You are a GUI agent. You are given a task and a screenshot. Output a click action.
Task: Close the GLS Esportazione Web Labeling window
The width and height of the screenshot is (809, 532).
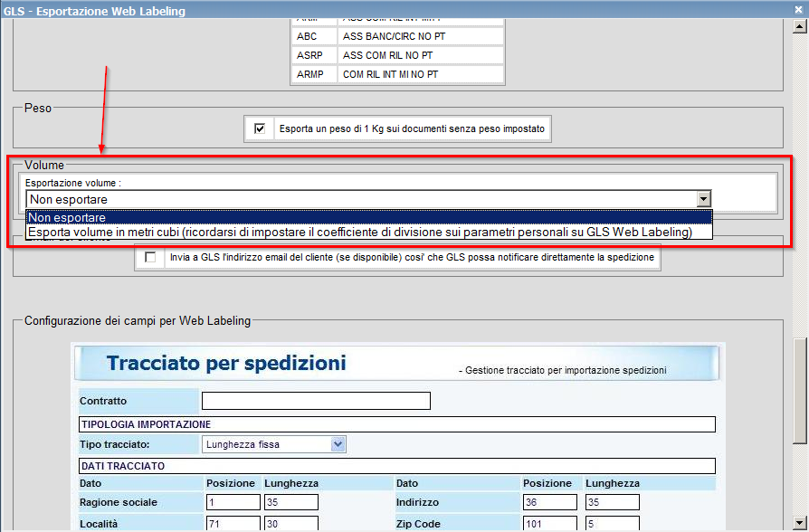pyautogui.click(x=798, y=10)
